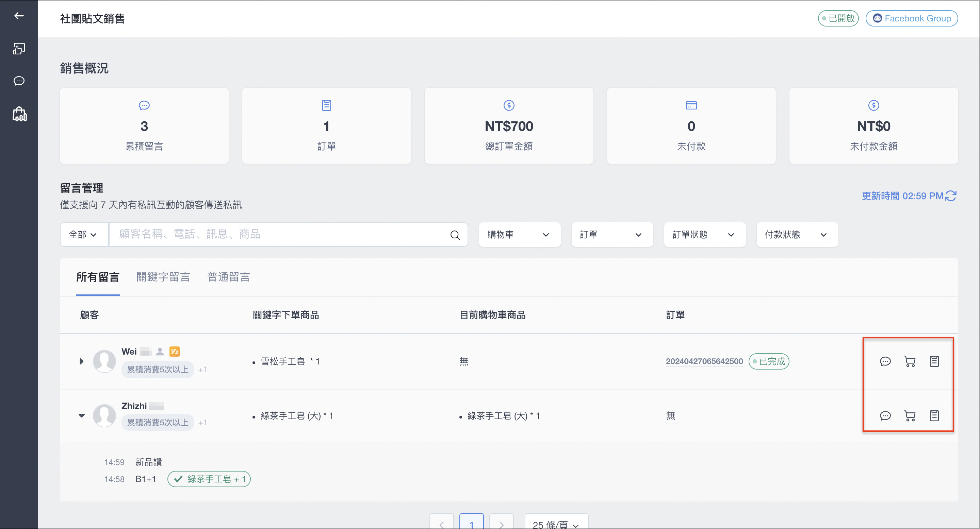Open Zhizhi's order document icon

pos(934,416)
